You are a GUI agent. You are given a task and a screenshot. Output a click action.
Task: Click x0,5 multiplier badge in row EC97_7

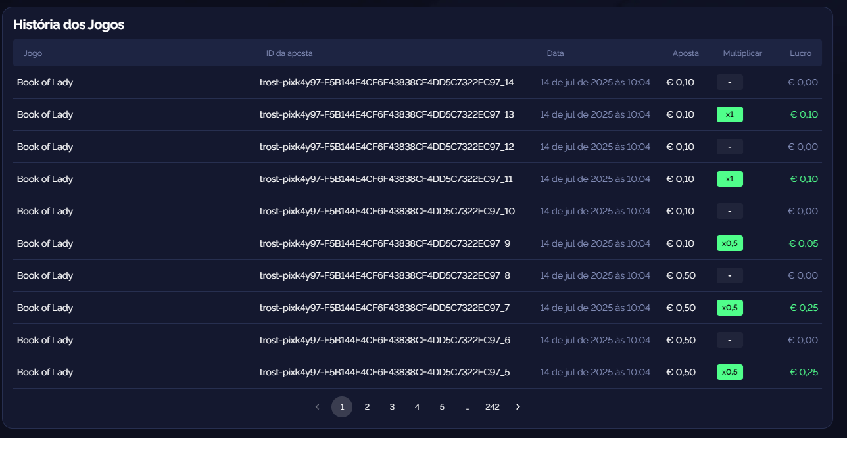point(730,308)
